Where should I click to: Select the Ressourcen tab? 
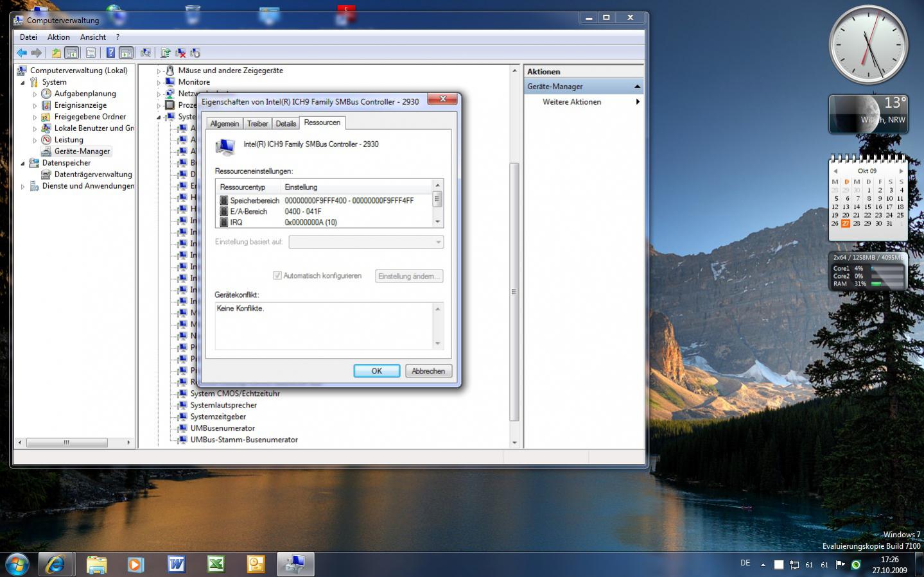tap(322, 123)
